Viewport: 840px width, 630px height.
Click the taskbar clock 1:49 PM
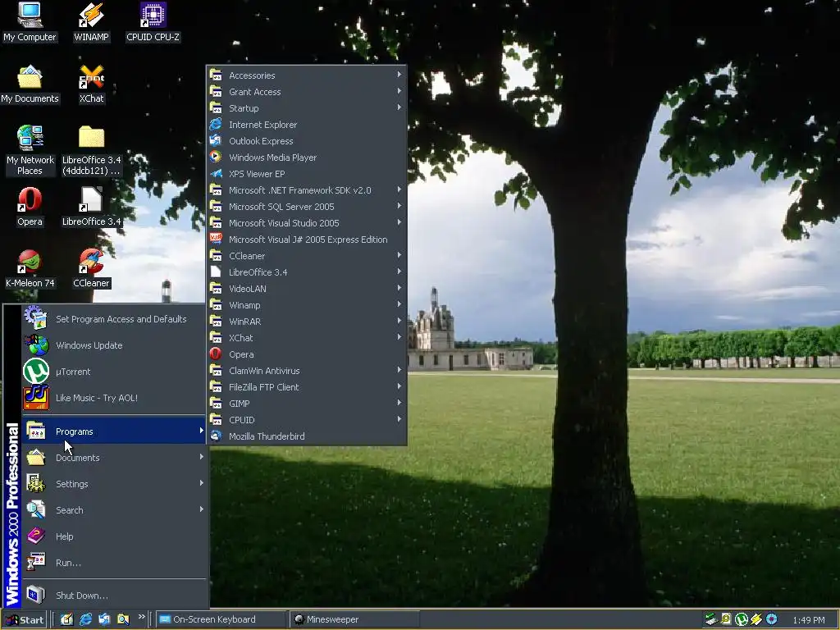[808, 620]
